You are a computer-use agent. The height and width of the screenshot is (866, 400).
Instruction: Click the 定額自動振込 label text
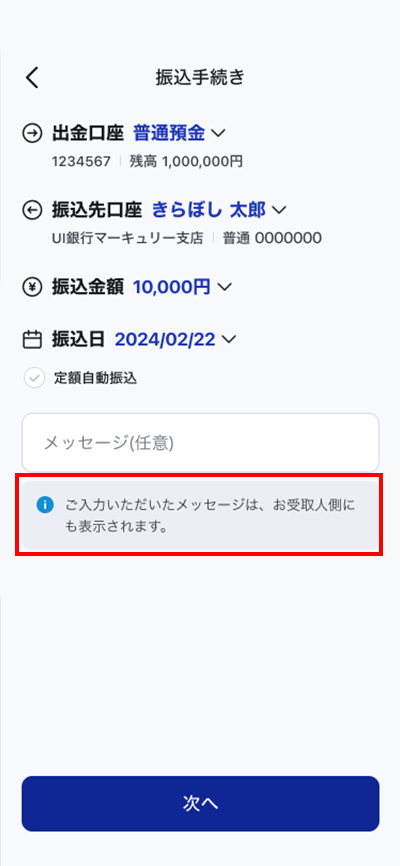[x=96, y=378]
